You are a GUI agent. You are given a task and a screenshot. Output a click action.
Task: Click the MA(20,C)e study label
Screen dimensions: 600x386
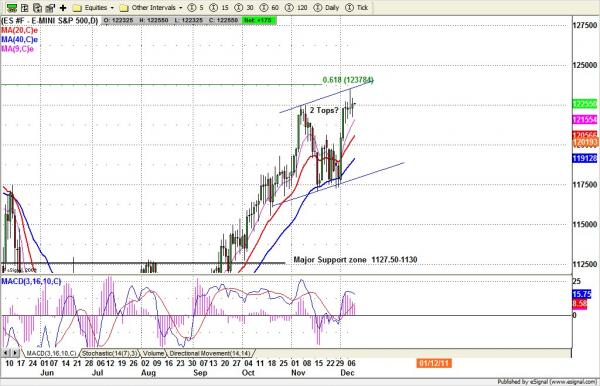[x=20, y=30]
